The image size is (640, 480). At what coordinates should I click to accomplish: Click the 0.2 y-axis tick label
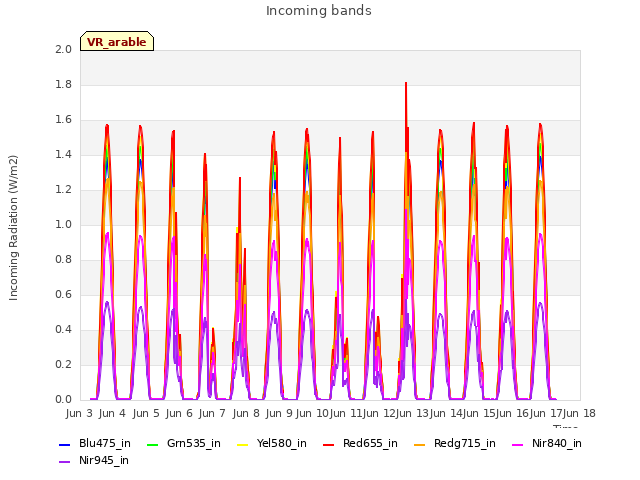tap(63, 364)
